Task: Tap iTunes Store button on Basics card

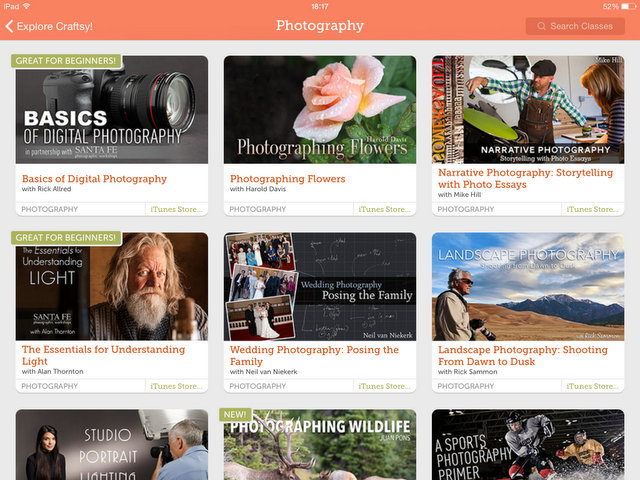Action: tap(176, 209)
